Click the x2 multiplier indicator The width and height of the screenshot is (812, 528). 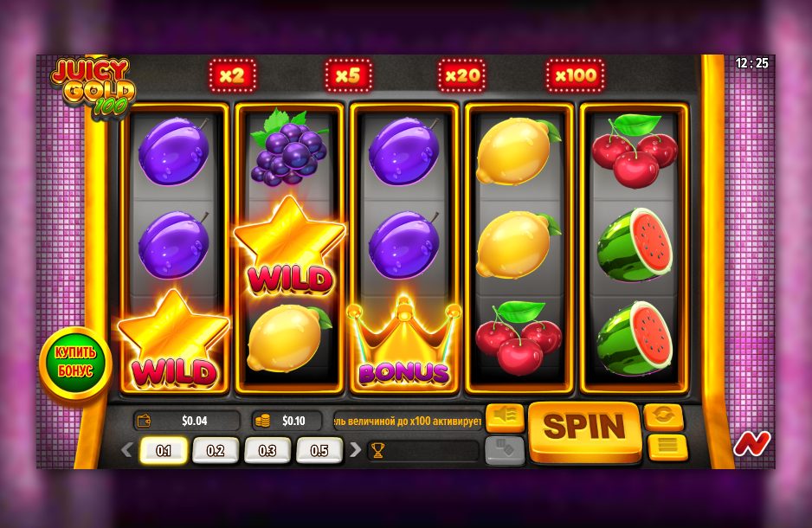click(233, 76)
